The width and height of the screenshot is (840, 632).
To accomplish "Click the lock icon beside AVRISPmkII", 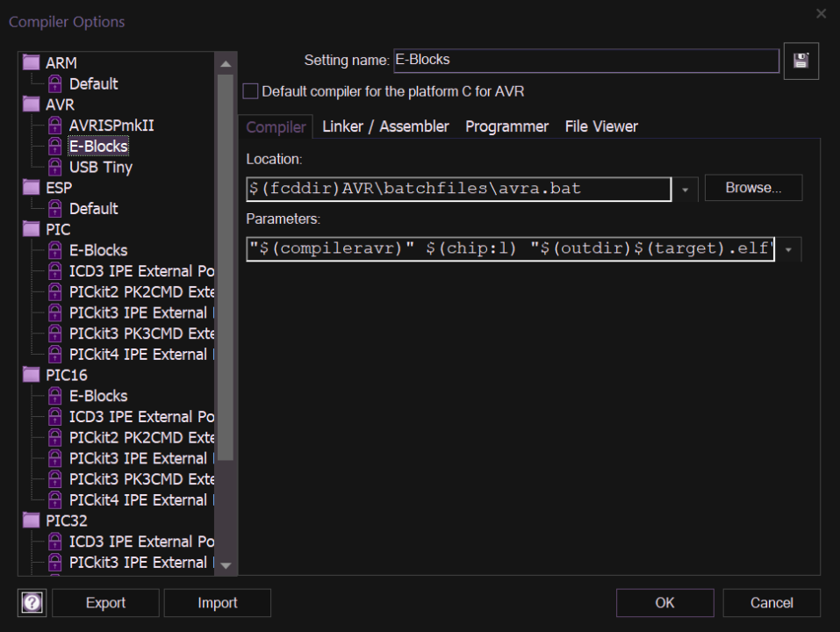I will pos(55,125).
